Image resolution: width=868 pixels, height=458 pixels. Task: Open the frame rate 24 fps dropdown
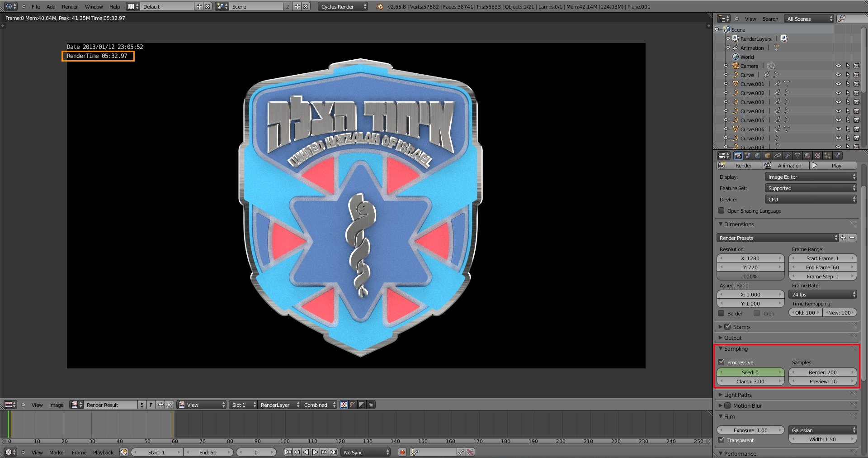pos(823,295)
